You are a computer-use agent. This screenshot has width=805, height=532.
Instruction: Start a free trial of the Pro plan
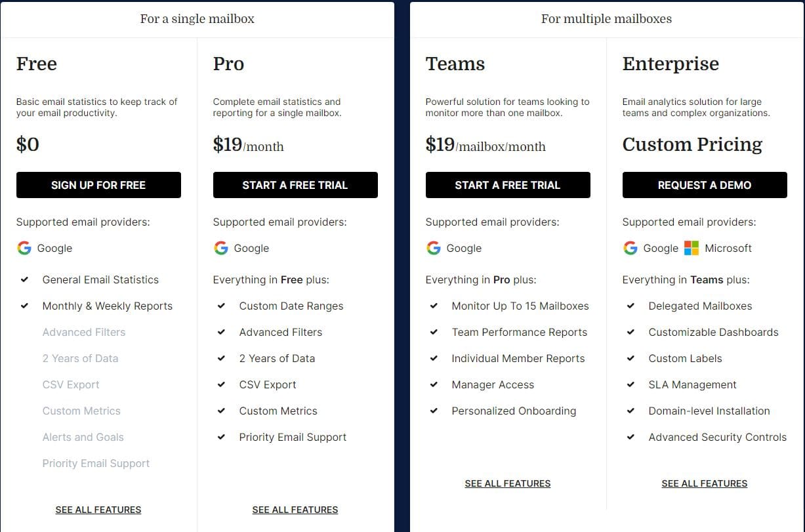(295, 185)
